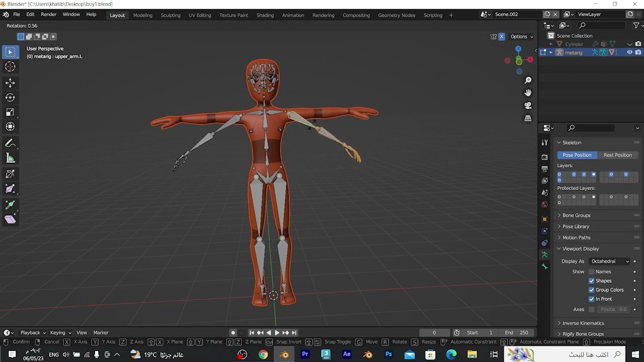This screenshot has width=644, height=362.
Task: Open the Bone properties tab
Action: 544,267
